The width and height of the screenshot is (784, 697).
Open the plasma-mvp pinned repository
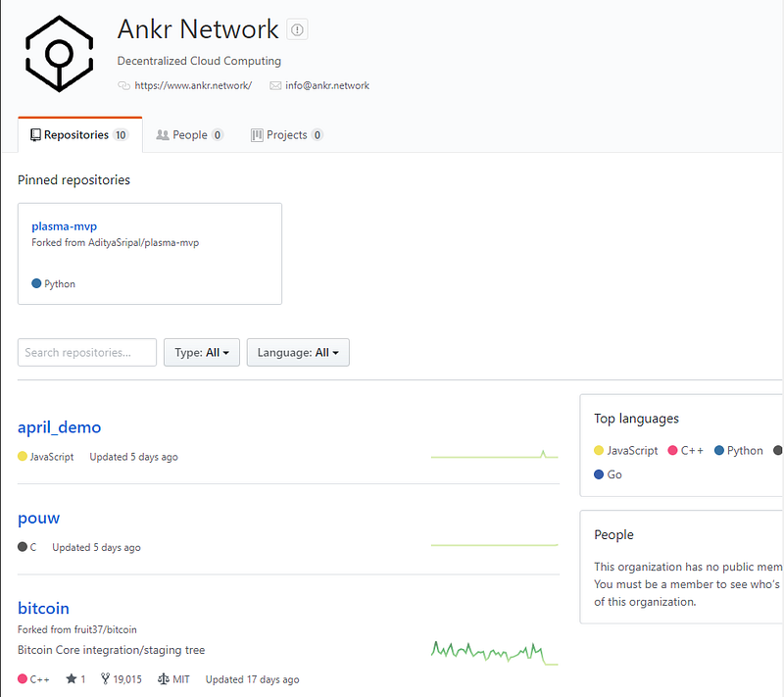(x=64, y=226)
